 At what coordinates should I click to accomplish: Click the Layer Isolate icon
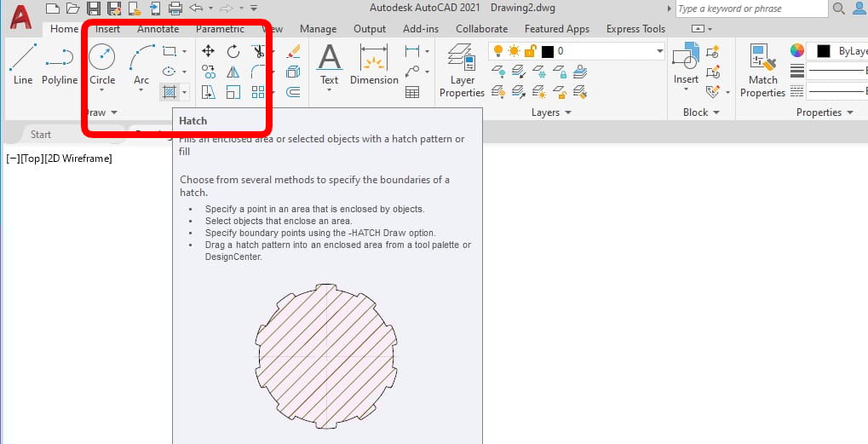pyautogui.click(x=519, y=72)
